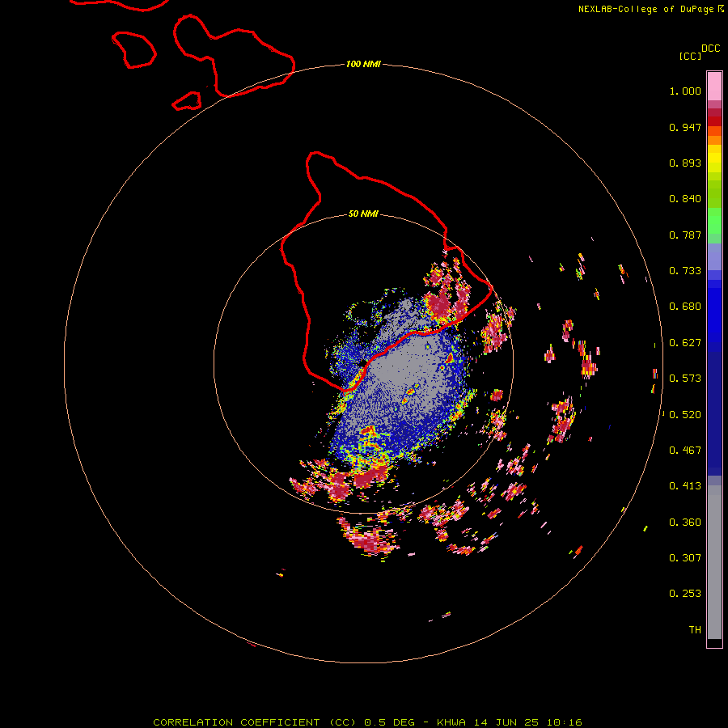Select the 0.307 scale value

(x=685, y=558)
